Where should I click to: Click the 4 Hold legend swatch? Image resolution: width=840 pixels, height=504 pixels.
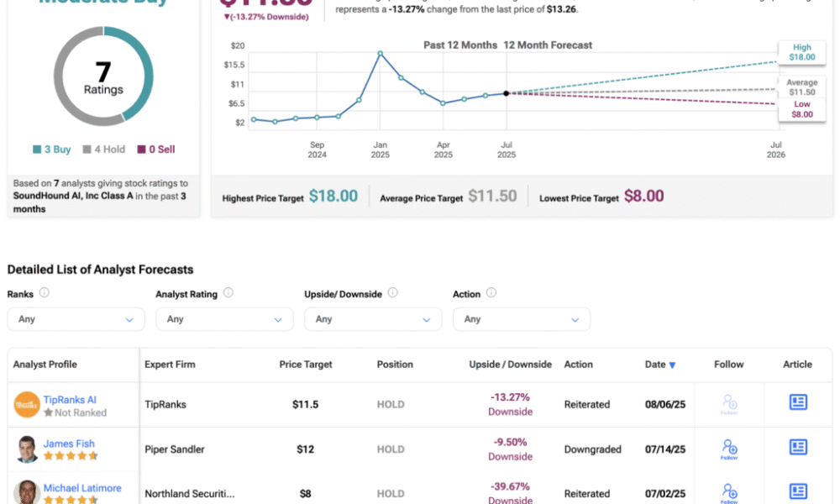tap(87, 150)
